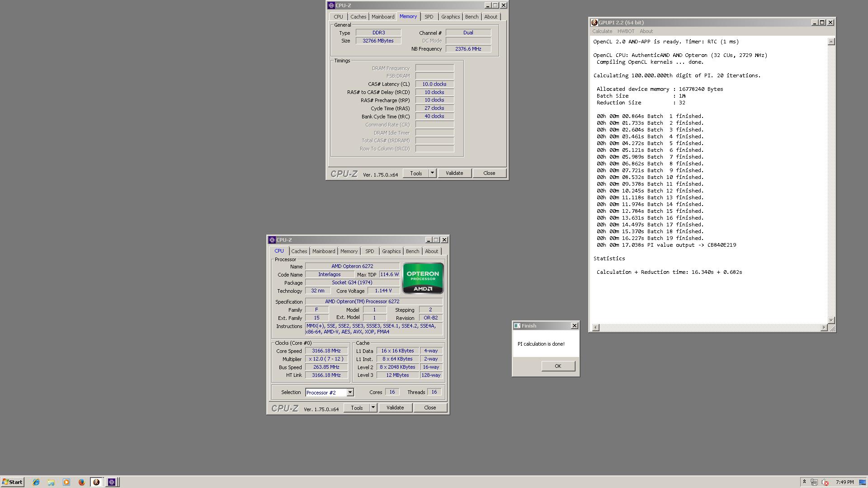
Task: Click Core Speed 3166.18 MHz field
Action: click(326, 351)
